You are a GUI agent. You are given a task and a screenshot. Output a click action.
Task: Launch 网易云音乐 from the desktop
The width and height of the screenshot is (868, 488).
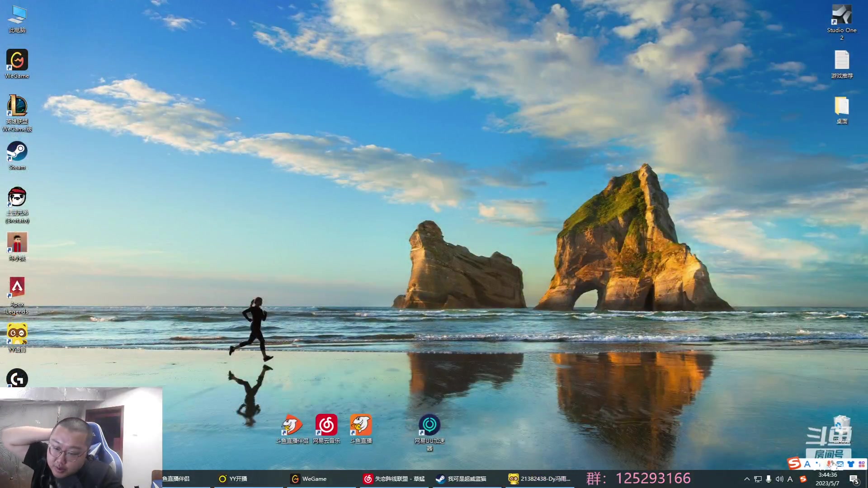pyautogui.click(x=326, y=425)
